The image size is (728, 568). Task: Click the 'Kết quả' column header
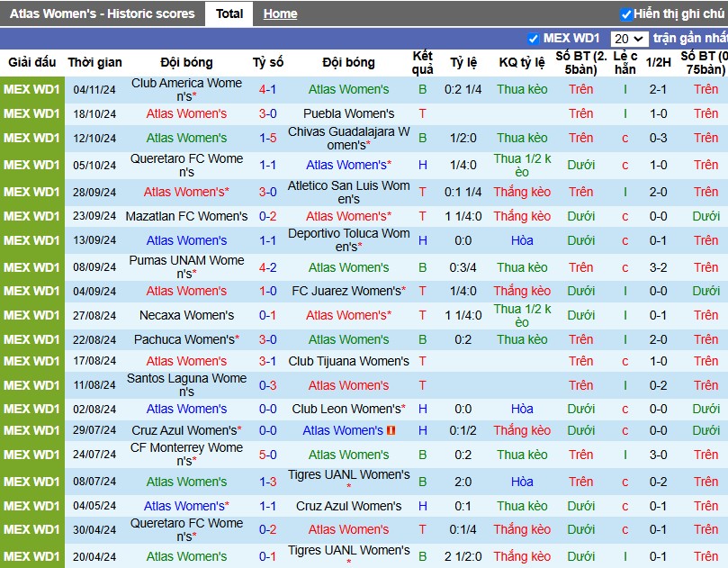pos(423,63)
